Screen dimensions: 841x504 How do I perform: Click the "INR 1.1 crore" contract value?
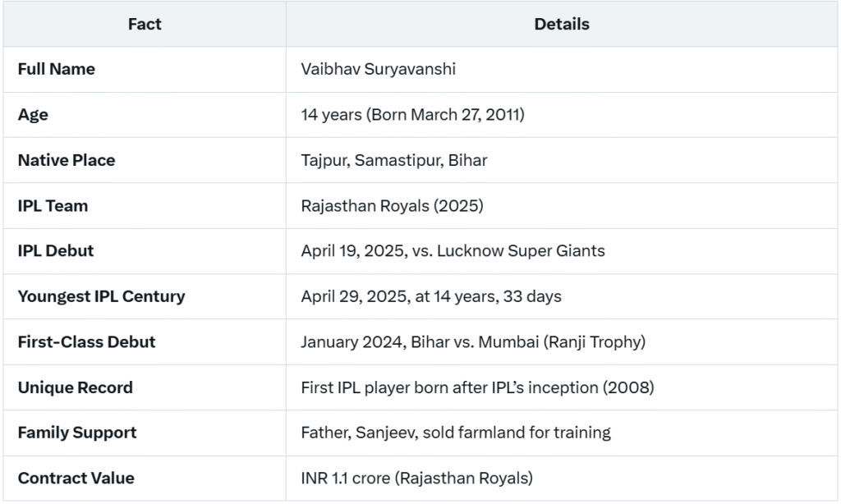(416, 478)
